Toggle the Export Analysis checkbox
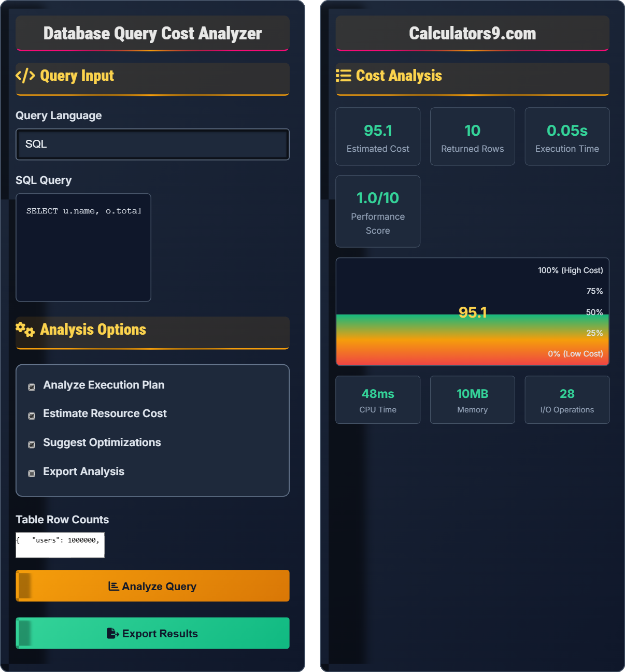This screenshot has height=672, width=625. coord(32,474)
